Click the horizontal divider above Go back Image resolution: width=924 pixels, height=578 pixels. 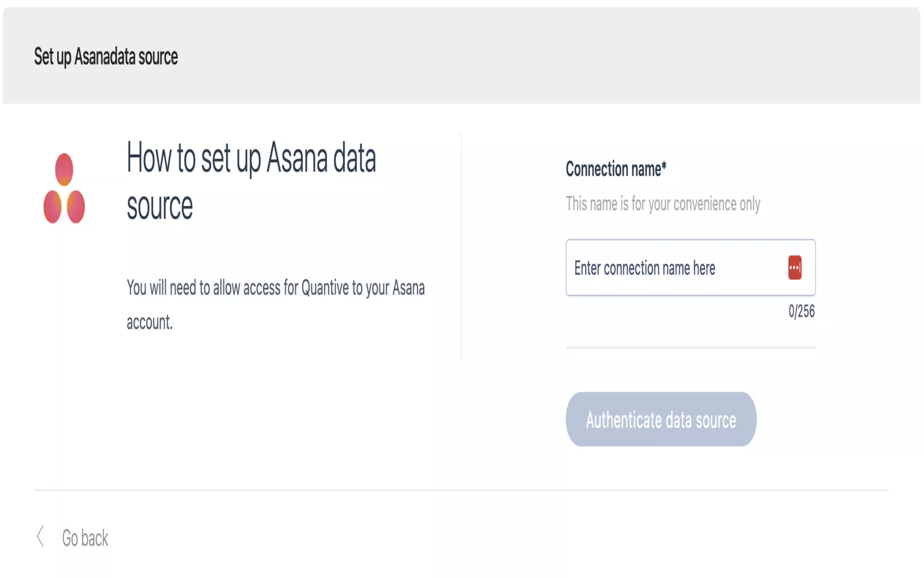462,490
